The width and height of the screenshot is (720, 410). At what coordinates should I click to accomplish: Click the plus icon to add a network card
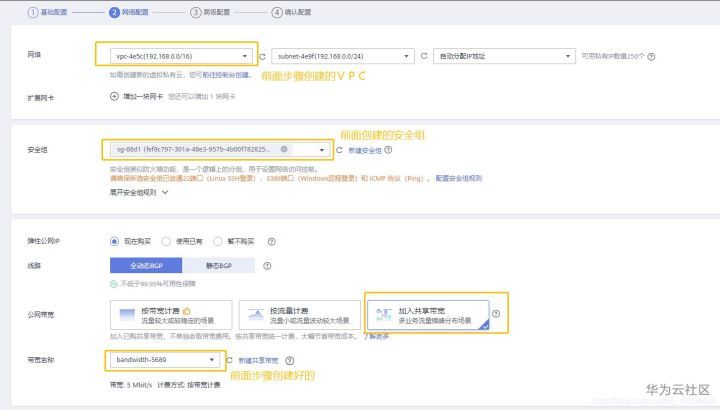[x=114, y=96]
